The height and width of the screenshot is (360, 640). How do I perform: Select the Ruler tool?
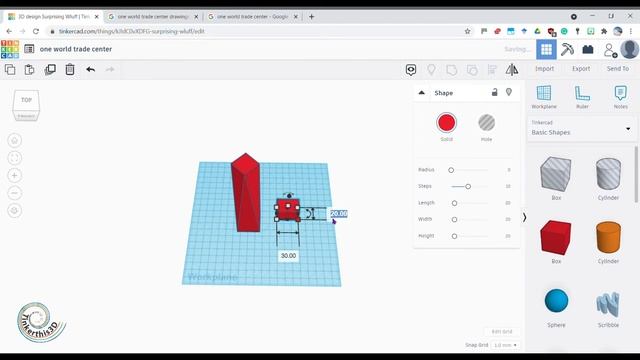click(x=582, y=97)
